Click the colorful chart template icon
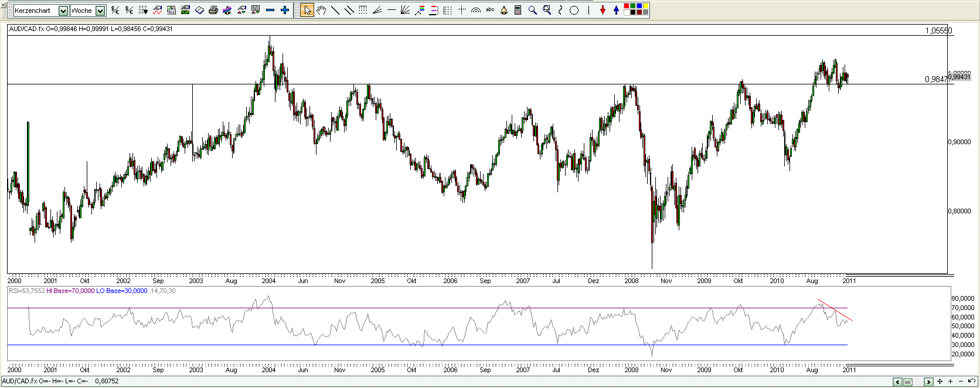Viewport: 980px width, 388px height. coord(227,10)
